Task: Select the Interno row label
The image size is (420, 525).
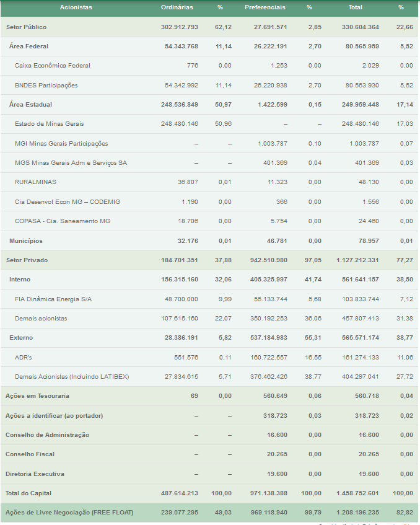Action: tap(20, 280)
